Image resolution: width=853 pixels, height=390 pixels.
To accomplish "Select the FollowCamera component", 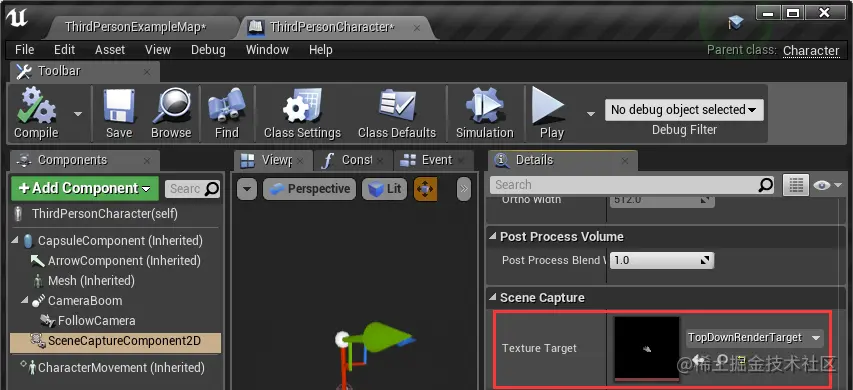I will coord(96,321).
